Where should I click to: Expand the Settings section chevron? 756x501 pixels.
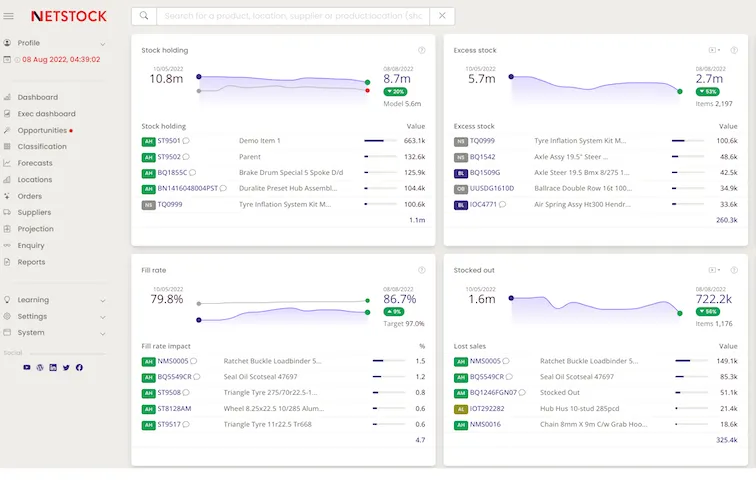click(x=103, y=317)
